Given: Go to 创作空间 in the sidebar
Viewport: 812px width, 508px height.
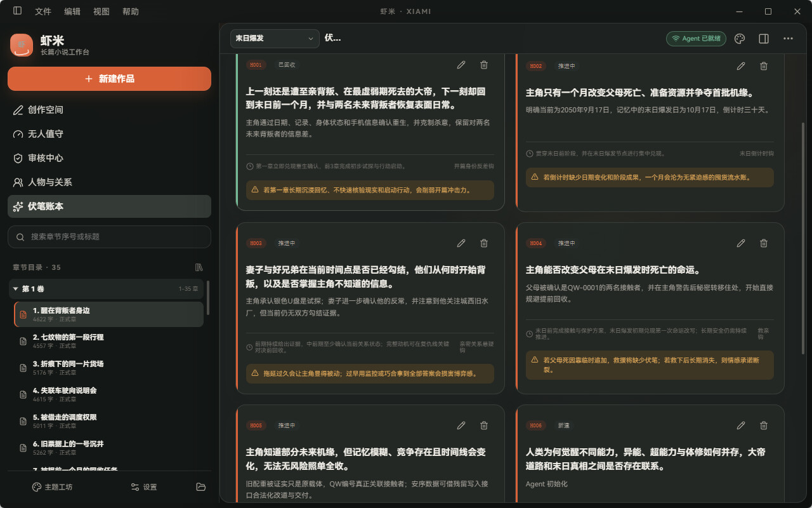Looking at the screenshot, I should point(109,110).
